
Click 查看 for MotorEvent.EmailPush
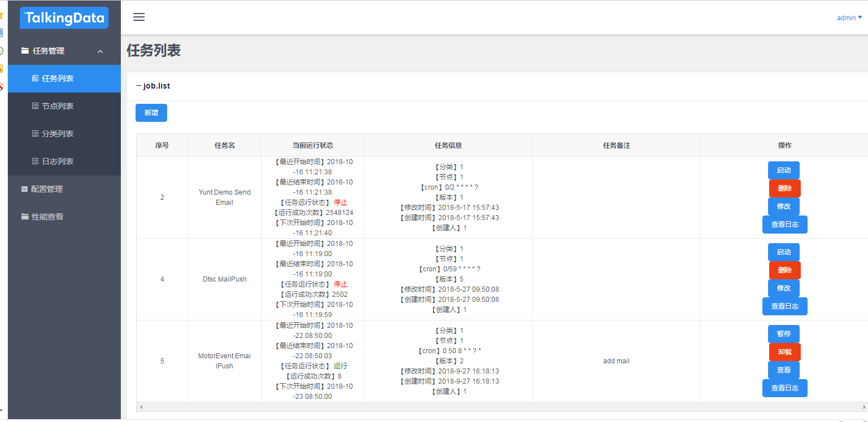pos(784,370)
